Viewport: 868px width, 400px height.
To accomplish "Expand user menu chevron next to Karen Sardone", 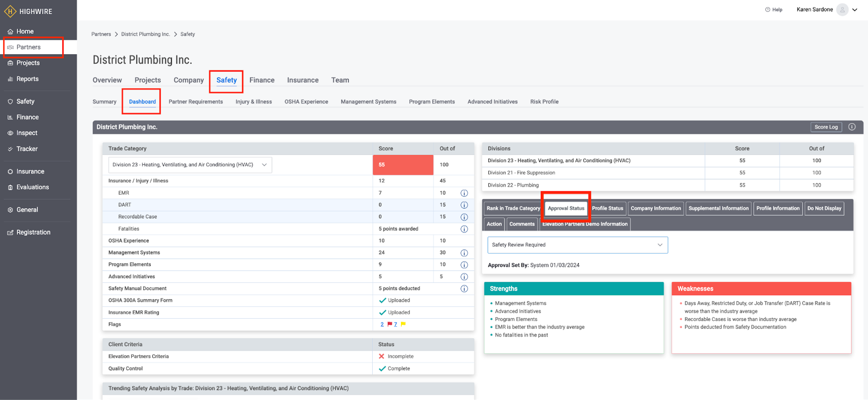I will 855,10.
